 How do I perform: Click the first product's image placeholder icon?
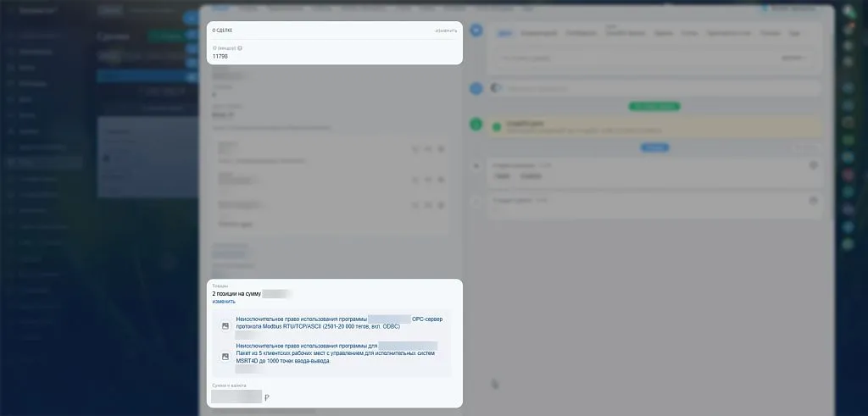pos(225,325)
